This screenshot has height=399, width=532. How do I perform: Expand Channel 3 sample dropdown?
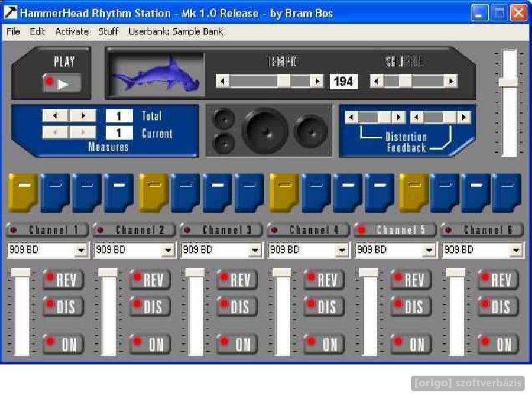click(x=255, y=251)
